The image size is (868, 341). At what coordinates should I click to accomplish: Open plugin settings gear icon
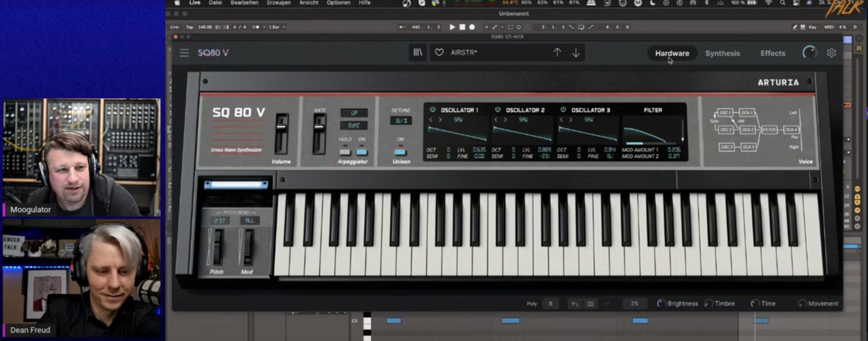(831, 53)
